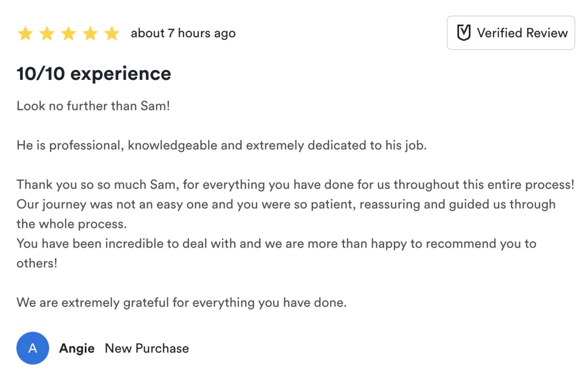Click "the whole process." text line
Image resolution: width=588 pixels, height=376 pixels.
(x=72, y=224)
